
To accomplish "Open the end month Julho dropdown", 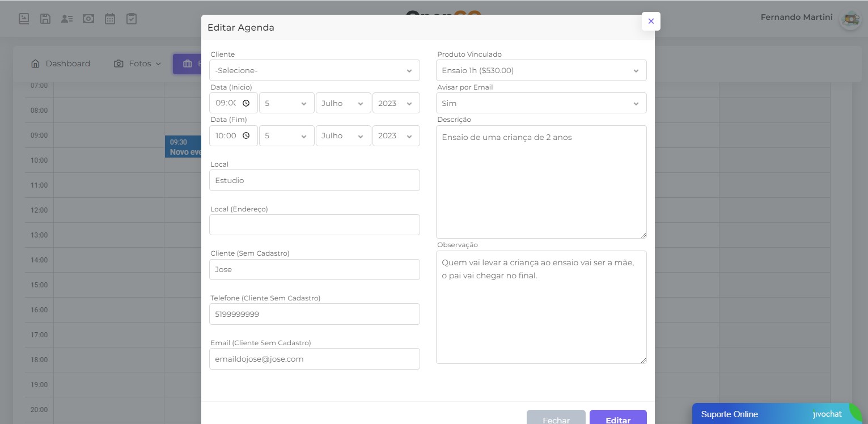I will pyautogui.click(x=343, y=136).
